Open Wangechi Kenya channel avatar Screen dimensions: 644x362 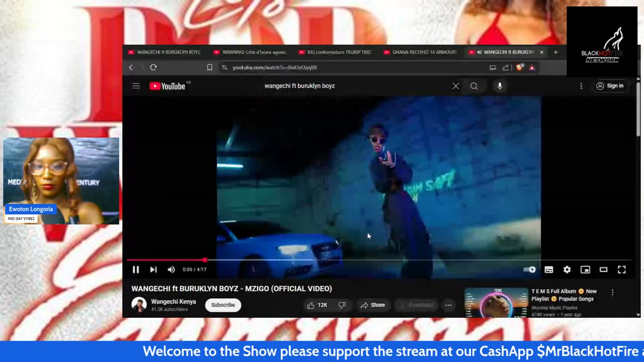pyautogui.click(x=139, y=305)
